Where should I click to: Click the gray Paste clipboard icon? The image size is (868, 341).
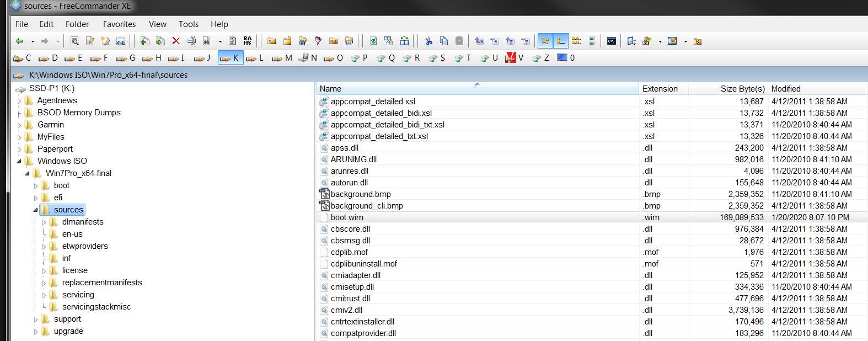[x=459, y=41]
